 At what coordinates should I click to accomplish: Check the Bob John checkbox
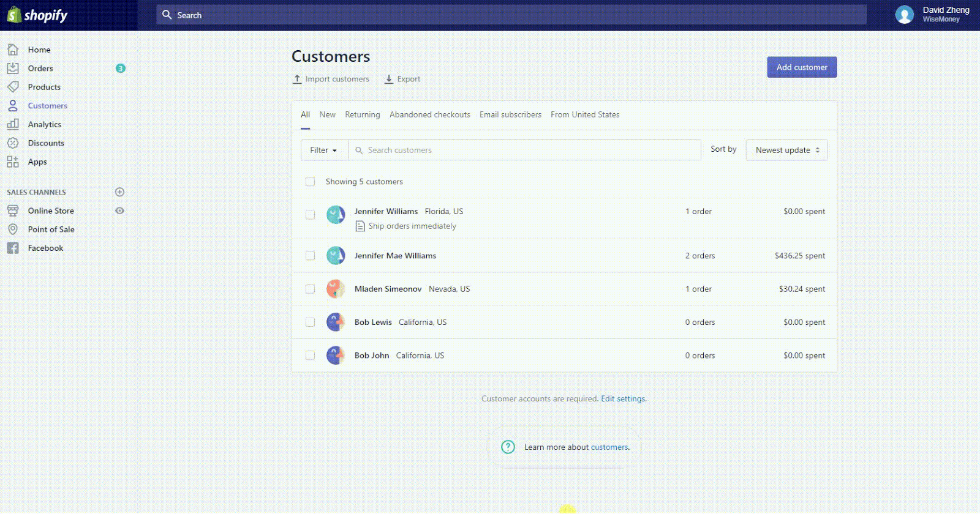coord(310,356)
